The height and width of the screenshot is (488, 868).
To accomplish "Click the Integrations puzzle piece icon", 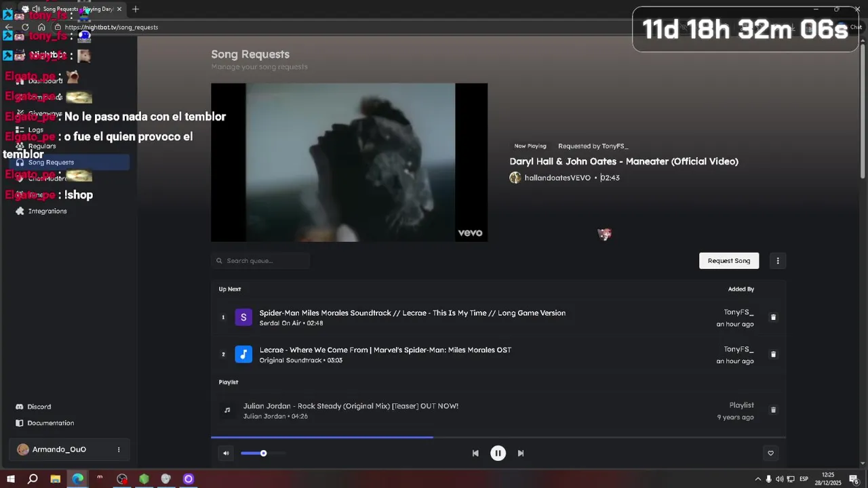I will click(x=20, y=211).
